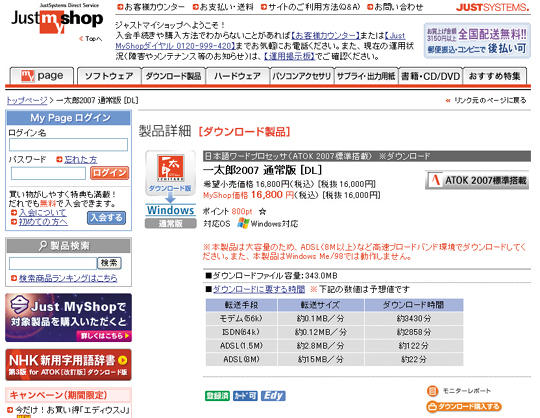Viewport: 540px width, 418px height.
Task: Click トップページ breadcrumb link
Action: 27,100
